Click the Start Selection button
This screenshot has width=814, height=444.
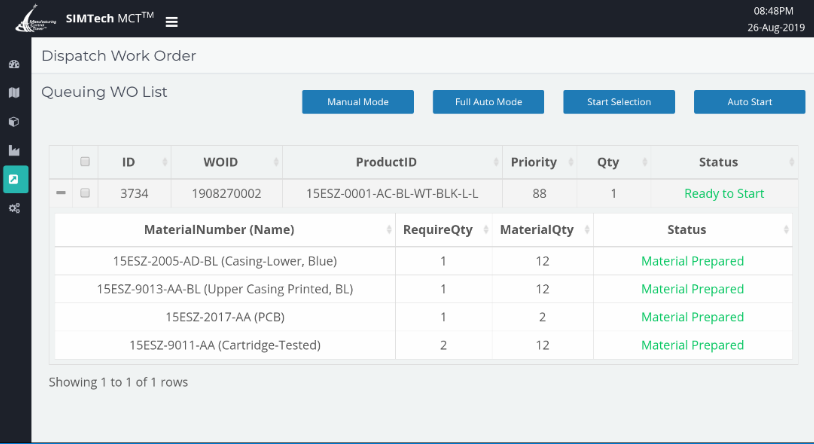click(619, 102)
